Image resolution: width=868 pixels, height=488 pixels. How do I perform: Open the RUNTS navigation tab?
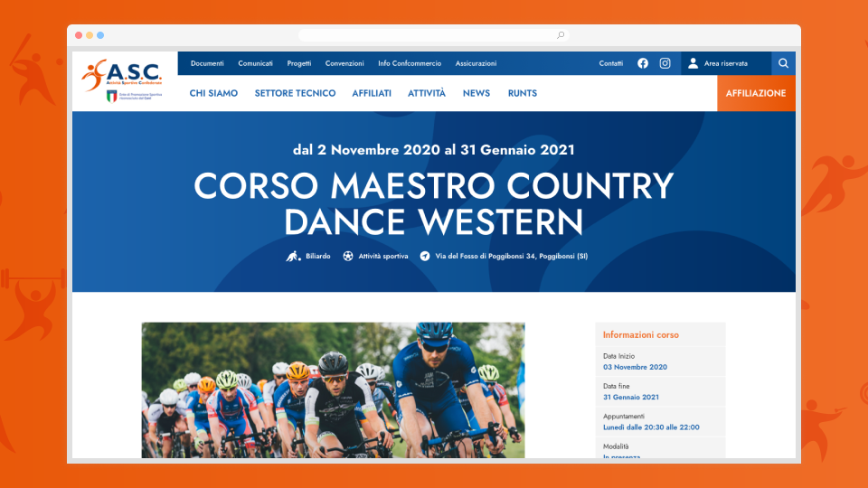523,93
